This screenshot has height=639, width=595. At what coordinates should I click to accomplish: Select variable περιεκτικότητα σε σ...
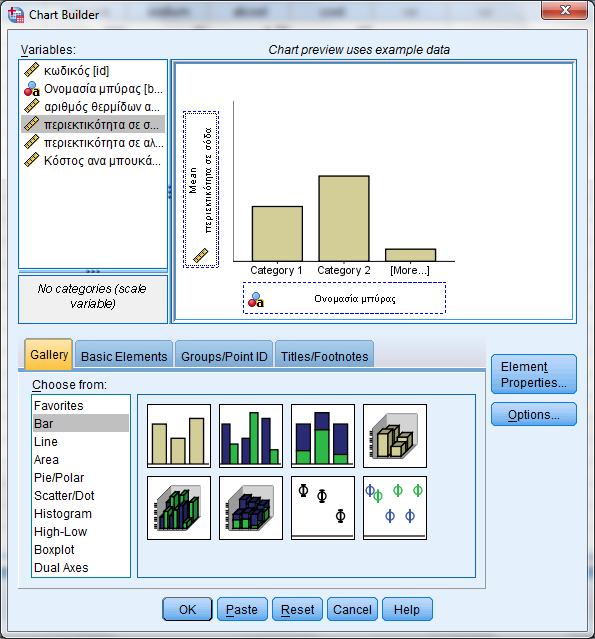tap(93, 124)
